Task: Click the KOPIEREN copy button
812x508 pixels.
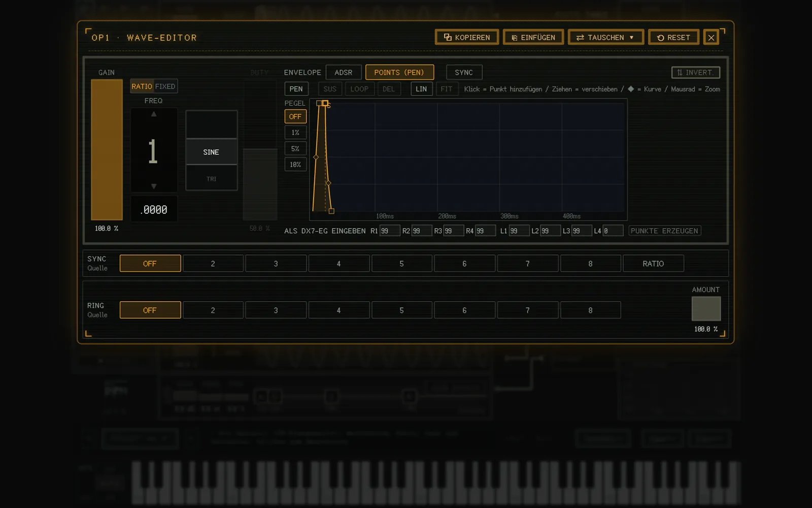Action: (467, 37)
